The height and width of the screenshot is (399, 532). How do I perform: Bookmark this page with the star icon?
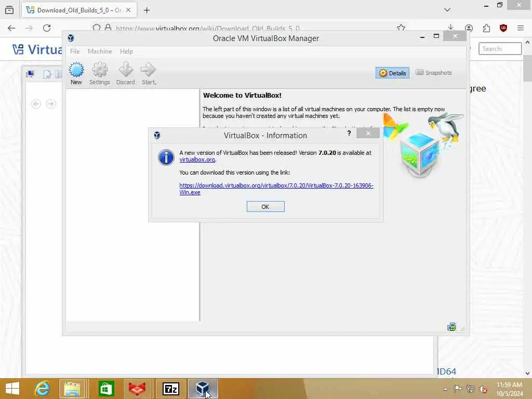coord(402,28)
